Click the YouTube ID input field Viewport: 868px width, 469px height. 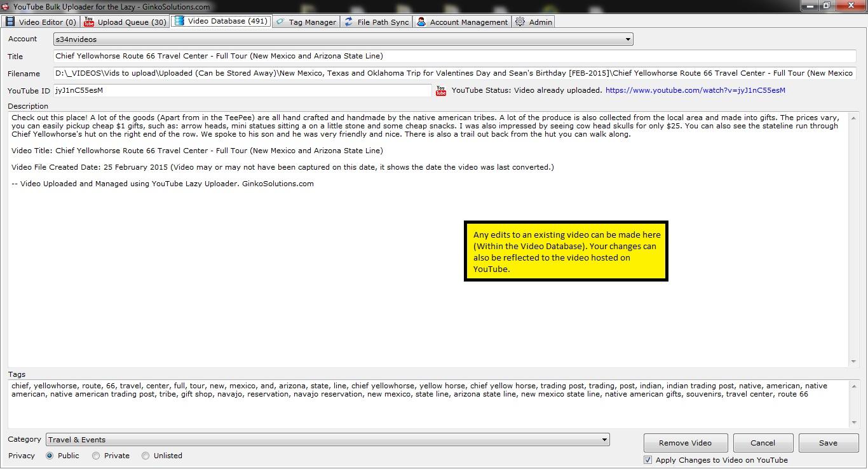[242, 90]
